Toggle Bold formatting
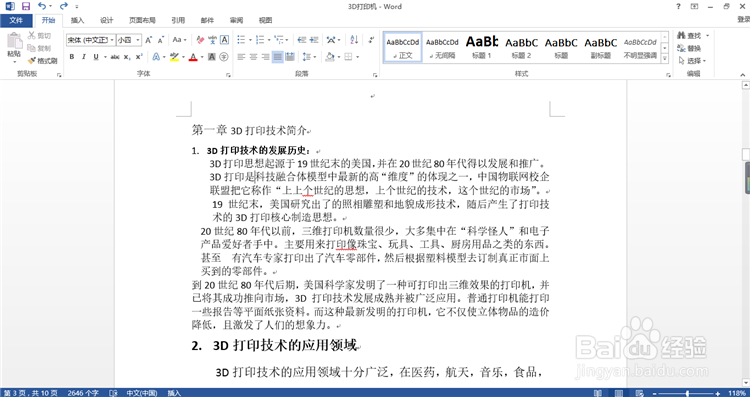The height and width of the screenshot is (397, 750). [x=72, y=57]
